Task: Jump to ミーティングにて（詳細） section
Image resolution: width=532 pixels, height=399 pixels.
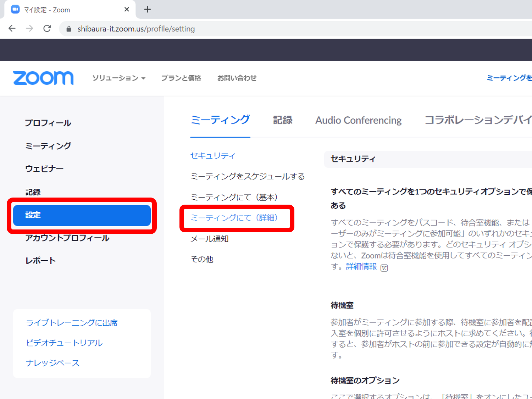Action: tap(234, 218)
